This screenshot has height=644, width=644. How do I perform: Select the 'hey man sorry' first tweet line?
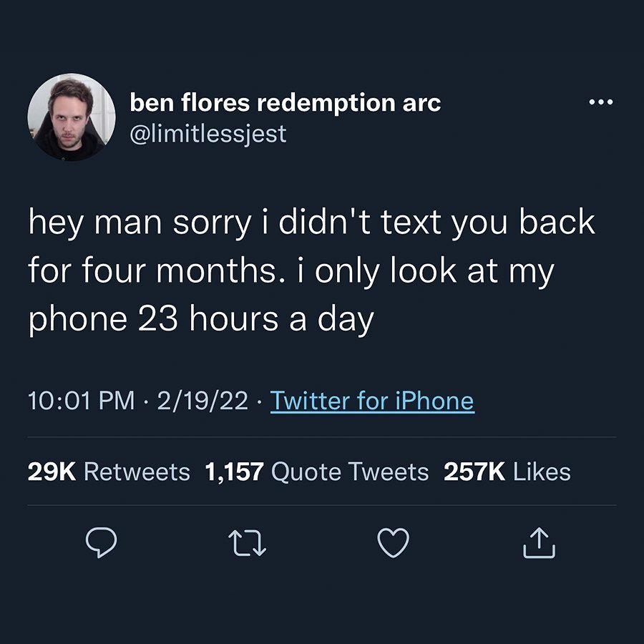[312, 223]
